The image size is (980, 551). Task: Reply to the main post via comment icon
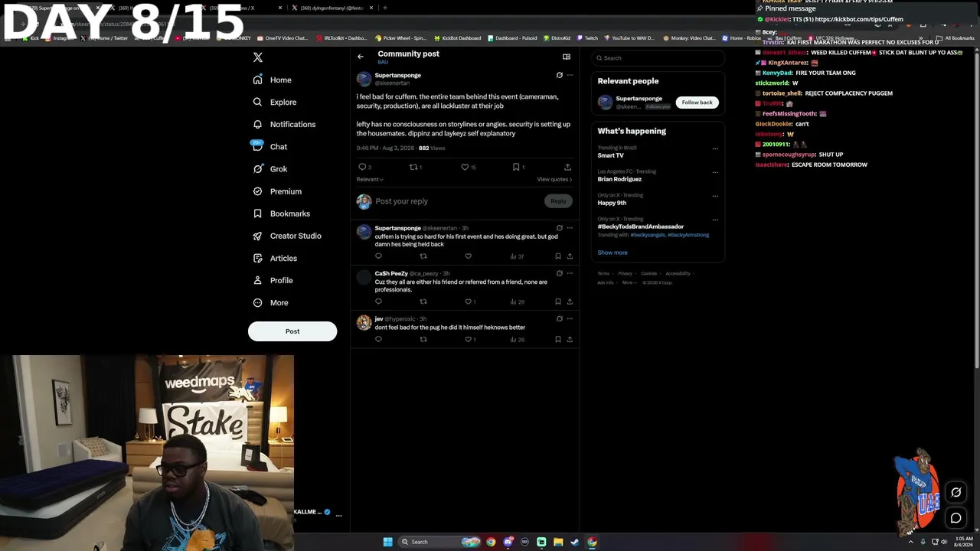362,167
